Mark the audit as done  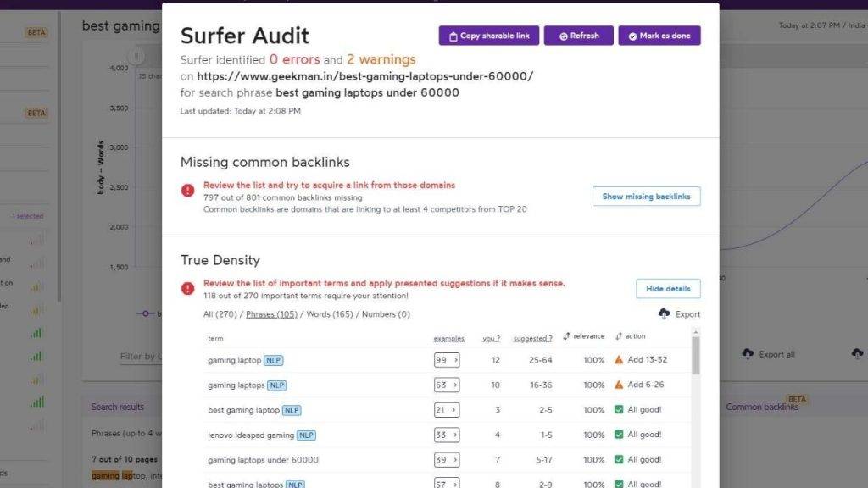click(x=659, y=36)
